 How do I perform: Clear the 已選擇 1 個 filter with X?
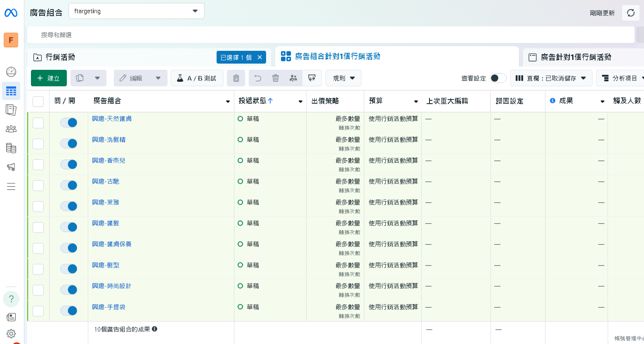259,57
